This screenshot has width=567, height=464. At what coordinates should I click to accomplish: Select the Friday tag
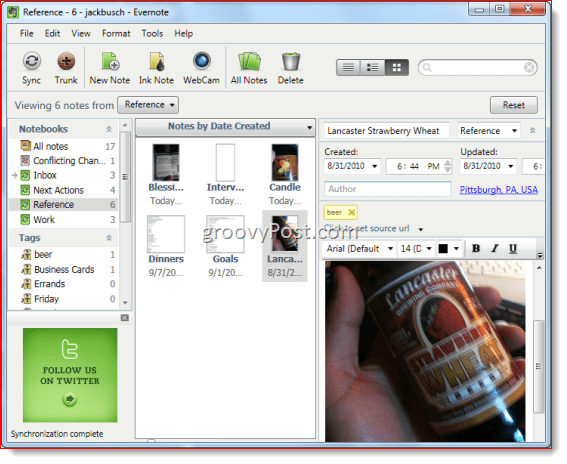(63, 299)
